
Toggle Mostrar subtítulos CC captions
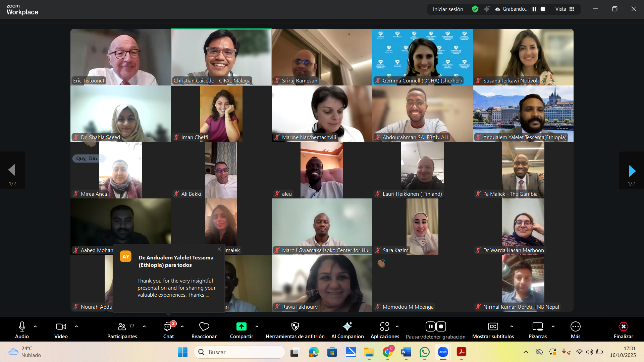(493, 326)
